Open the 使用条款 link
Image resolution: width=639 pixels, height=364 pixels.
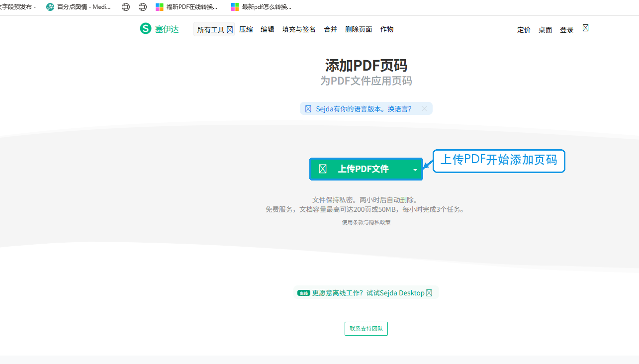(353, 222)
